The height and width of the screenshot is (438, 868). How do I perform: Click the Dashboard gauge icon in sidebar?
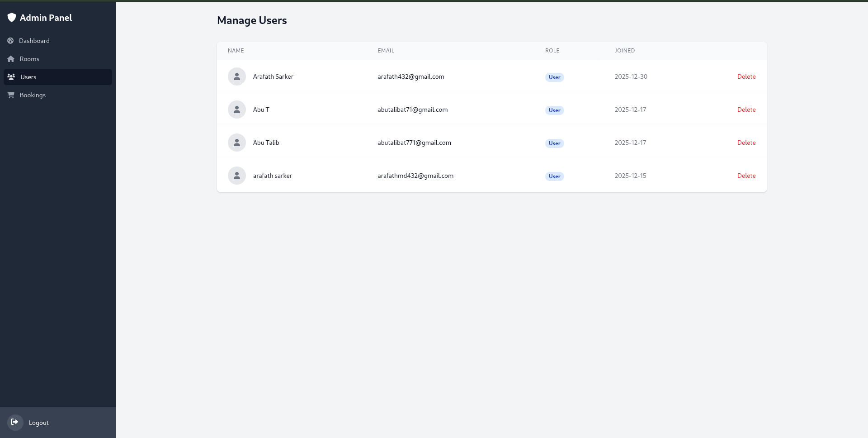pos(10,41)
